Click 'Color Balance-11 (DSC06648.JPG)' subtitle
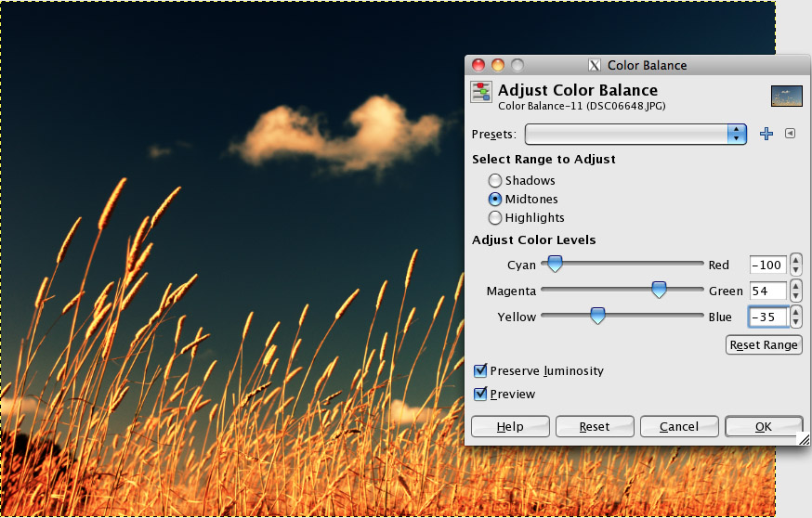This screenshot has height=518, width=812. [x=582, y=106]
